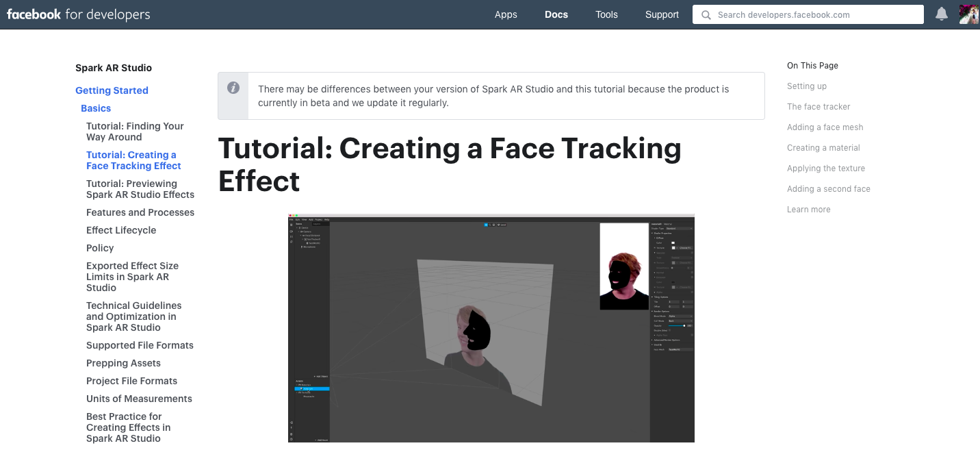Viewport: 980px width, 450px height.
Task: Jump to Adding a face mesh section
Action: tap(825, 127)
